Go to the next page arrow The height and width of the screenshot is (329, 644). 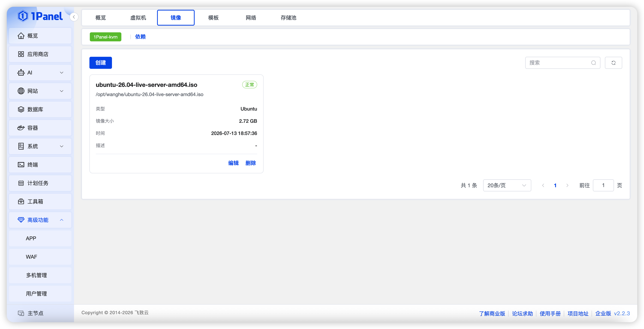(567, 185)
